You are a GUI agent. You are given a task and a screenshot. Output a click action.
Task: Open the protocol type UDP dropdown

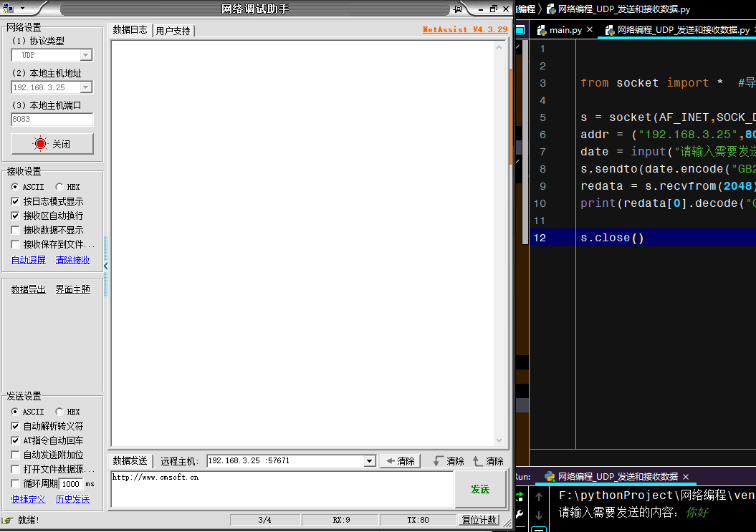[86, 55]
